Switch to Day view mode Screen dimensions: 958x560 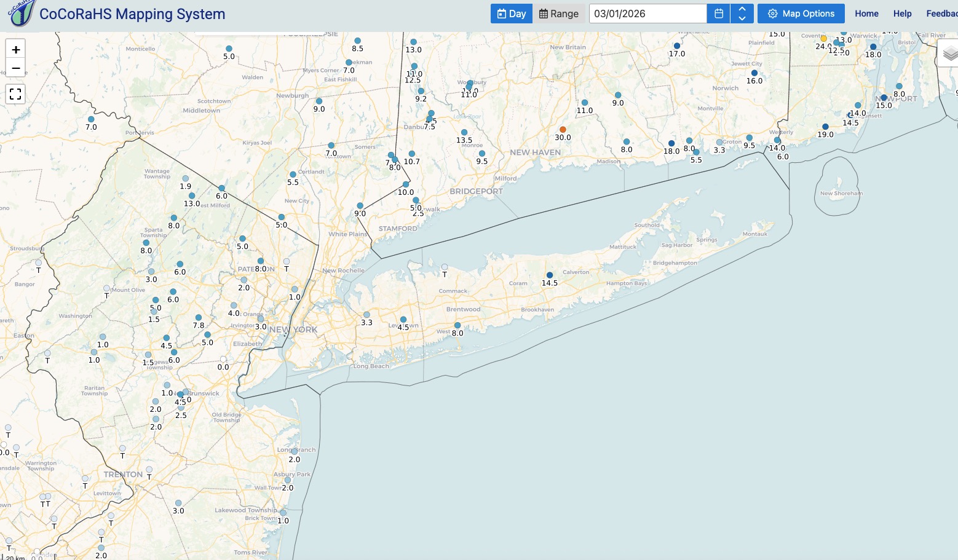[x=512, y=14]
